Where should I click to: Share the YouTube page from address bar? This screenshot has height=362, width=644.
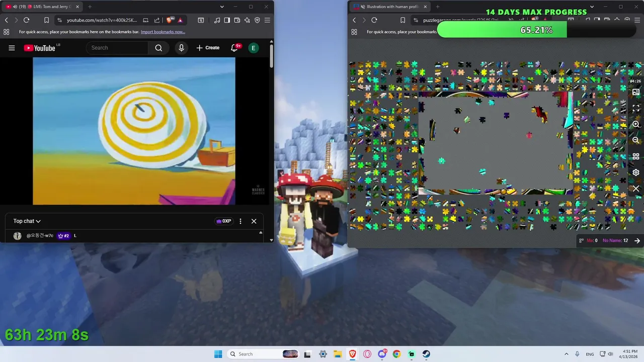(156, 20)
